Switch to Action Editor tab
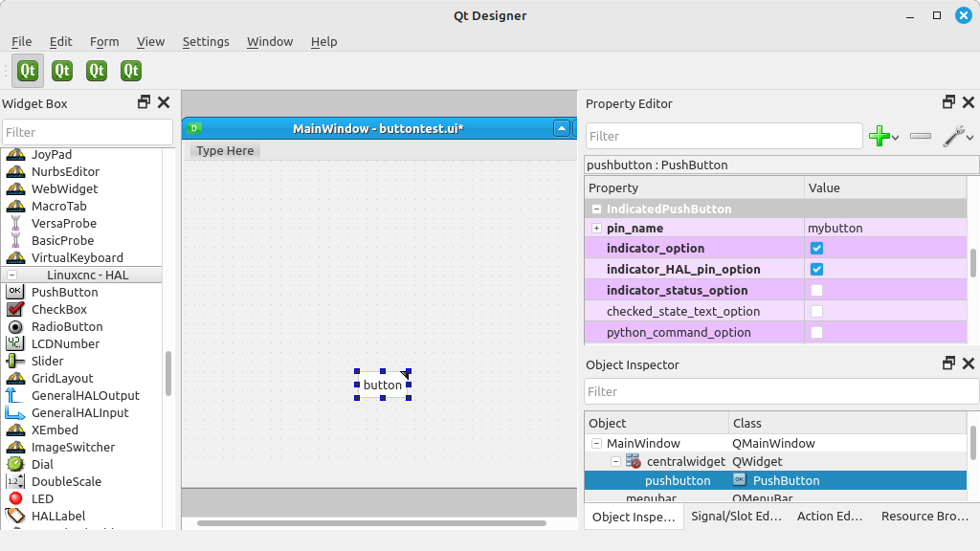The width and height of the screenshot is (980, 551). (830, 517)
